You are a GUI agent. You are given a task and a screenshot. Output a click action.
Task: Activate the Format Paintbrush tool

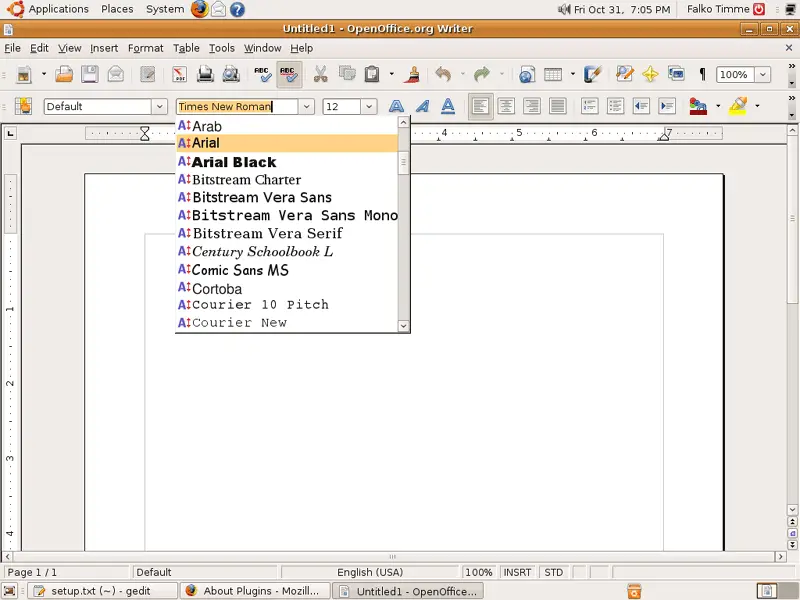tap(413, 74)
